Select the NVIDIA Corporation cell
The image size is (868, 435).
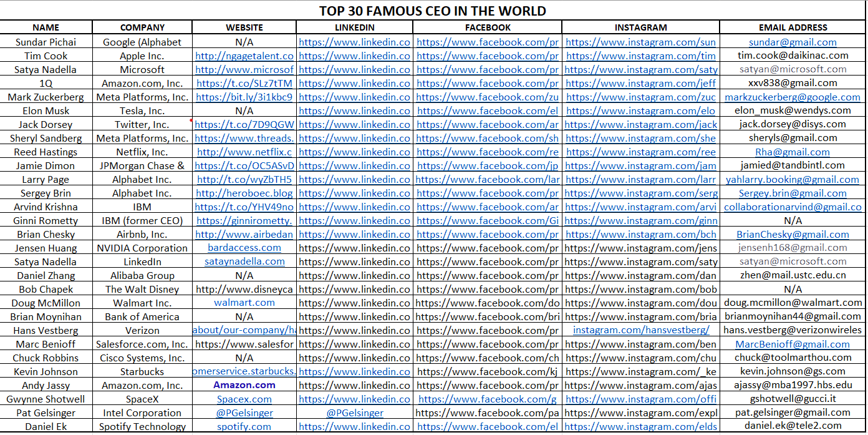tap(142, 248)
